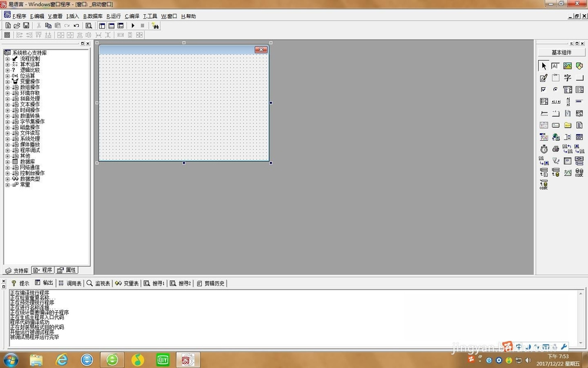This screenshot has width=588, height=368.
Task: Pick the check box component
Action: click(544, 89)
